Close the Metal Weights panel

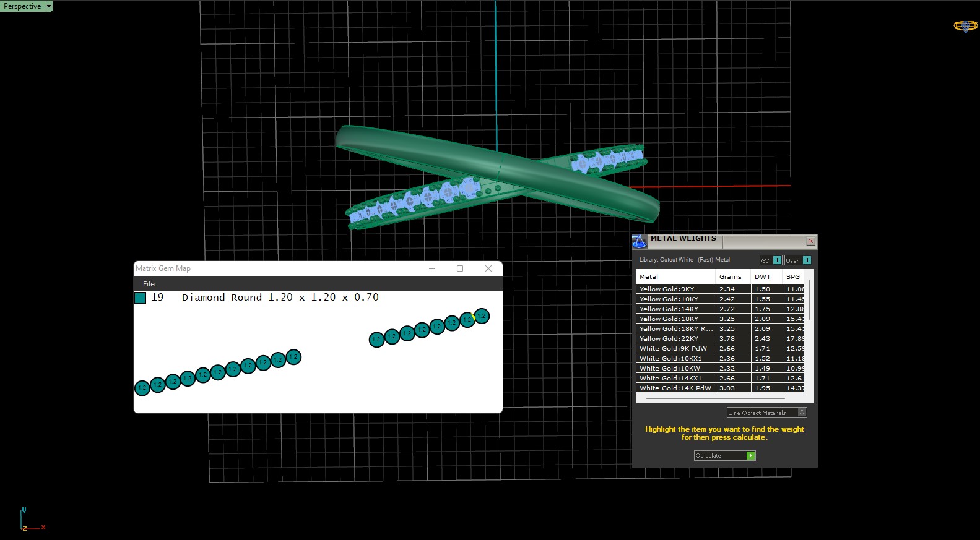pyautogui.click(x=810, y=241)
